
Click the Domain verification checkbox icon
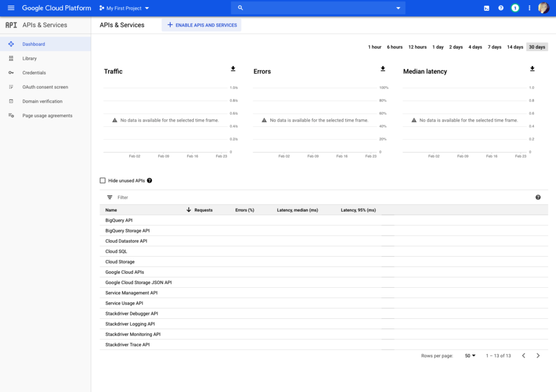pos(11,102)
